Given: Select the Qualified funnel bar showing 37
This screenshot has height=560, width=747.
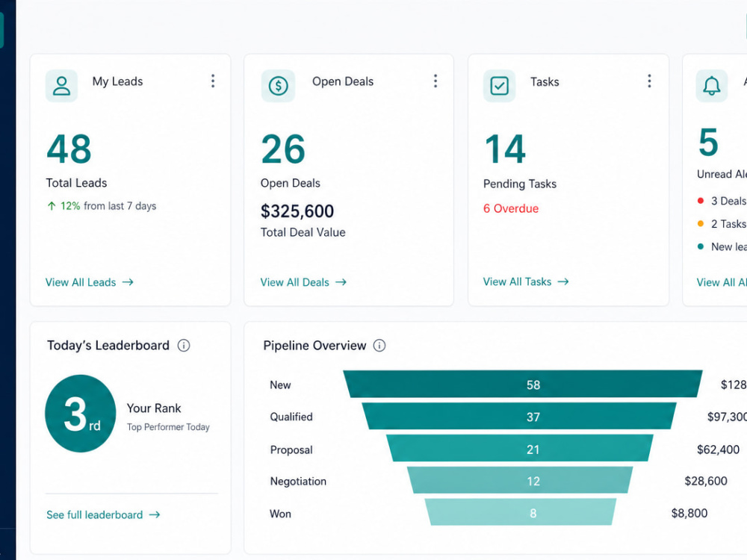Looking at the screenshot, I should click(x=519, y=416).
